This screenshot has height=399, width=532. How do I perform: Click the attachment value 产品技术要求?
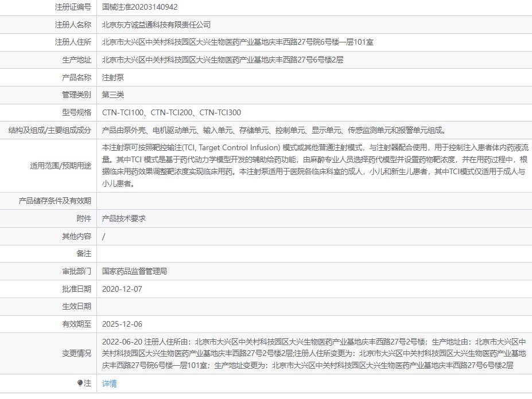[124, 218]
